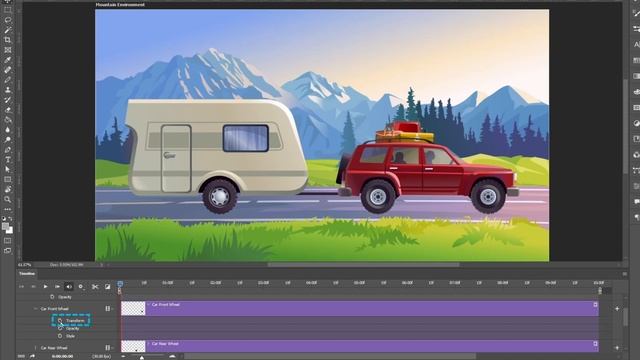
Task: Open Paragraph panel icon on right dock
Action: 636,217
